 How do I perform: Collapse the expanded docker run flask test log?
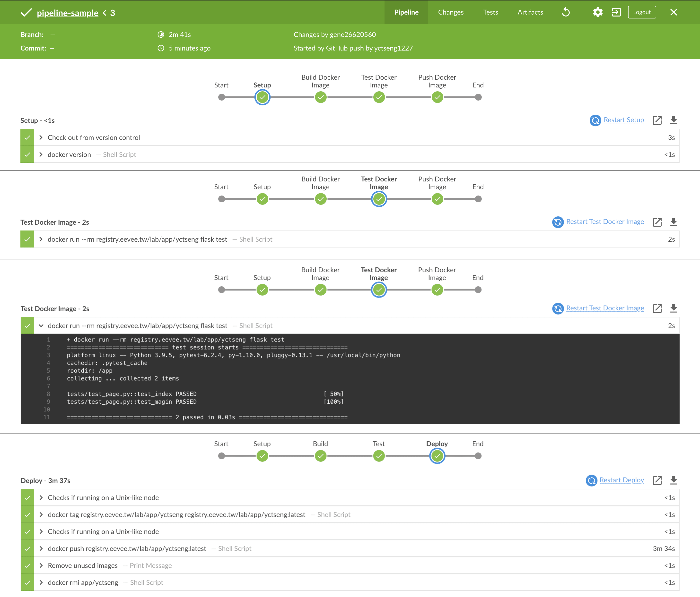tap(41, 325)
